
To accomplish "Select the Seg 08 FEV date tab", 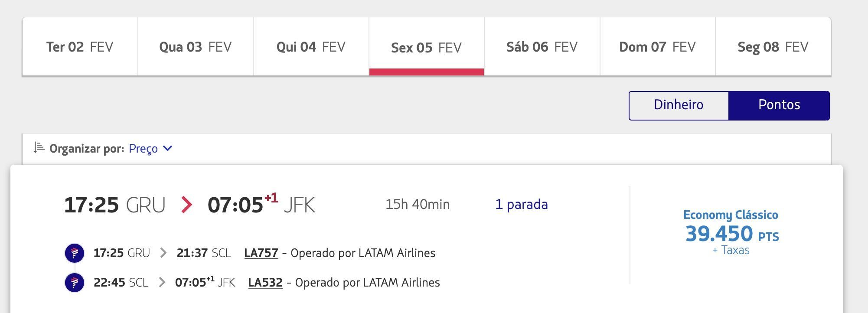I will point(773,47).
